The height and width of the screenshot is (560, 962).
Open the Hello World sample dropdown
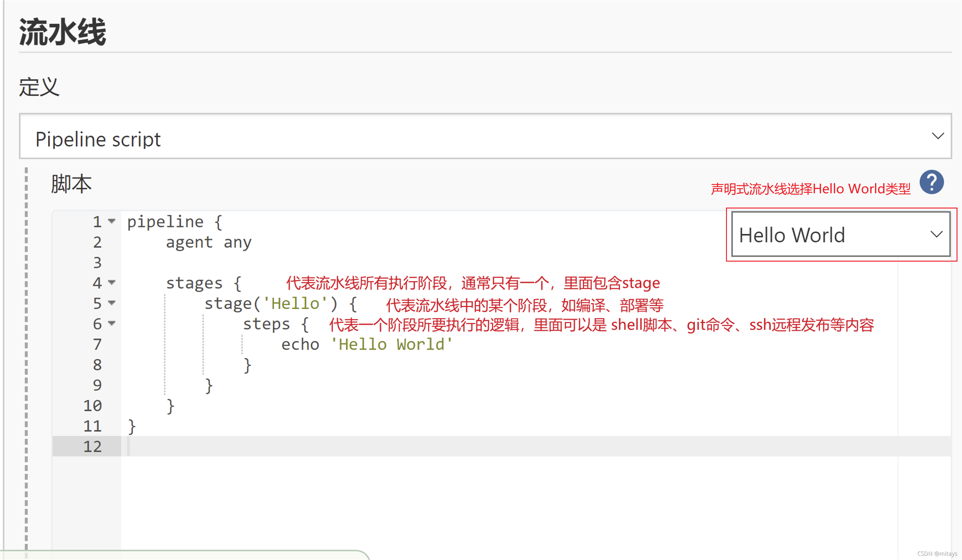[840, 234]
